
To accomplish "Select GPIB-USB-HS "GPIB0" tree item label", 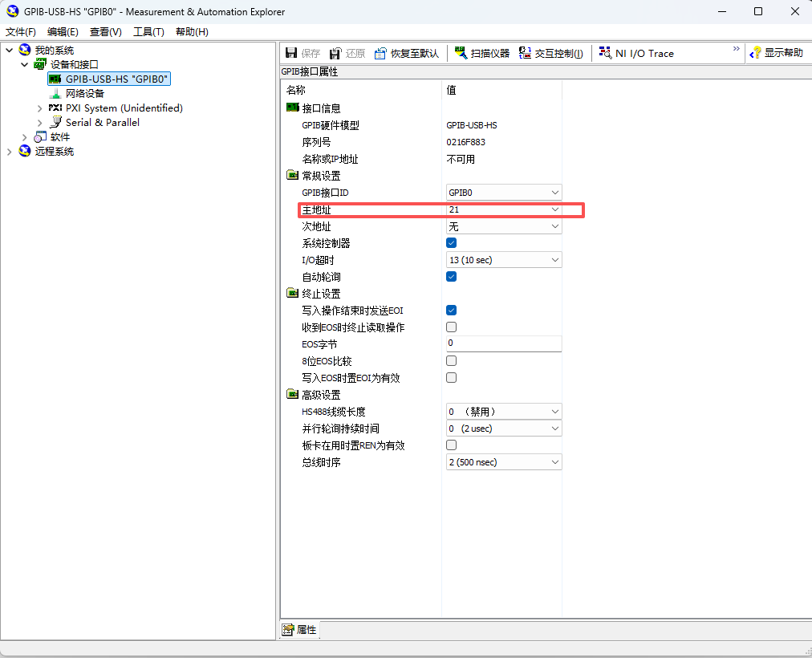I will pos(116,79).
